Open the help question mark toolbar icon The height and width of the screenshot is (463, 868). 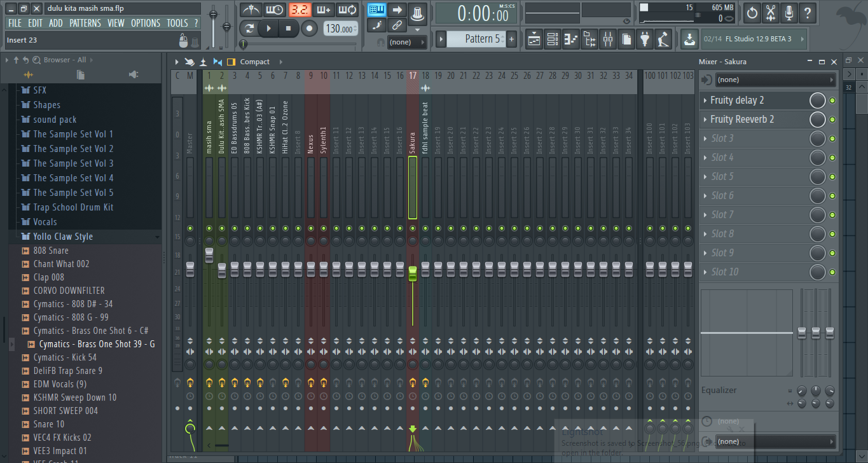click(x=808, y=13)
